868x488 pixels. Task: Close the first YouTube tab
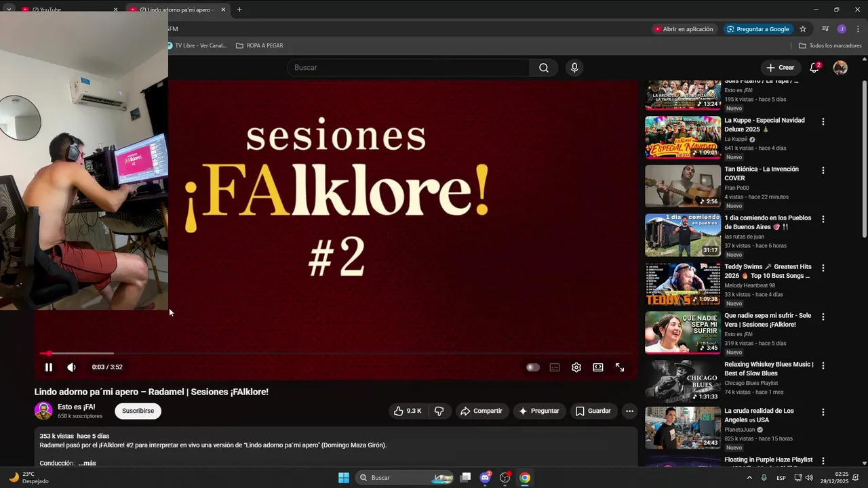point(115,9)
